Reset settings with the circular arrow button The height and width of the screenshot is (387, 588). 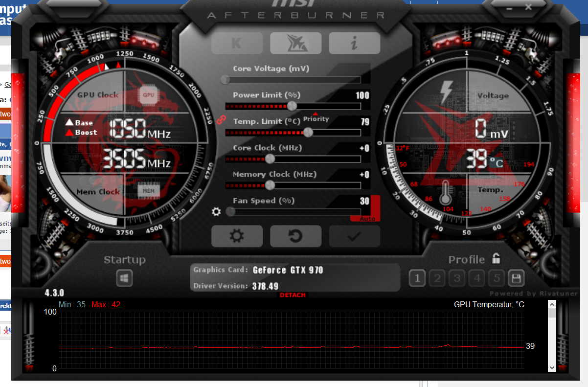coord(295,236)
